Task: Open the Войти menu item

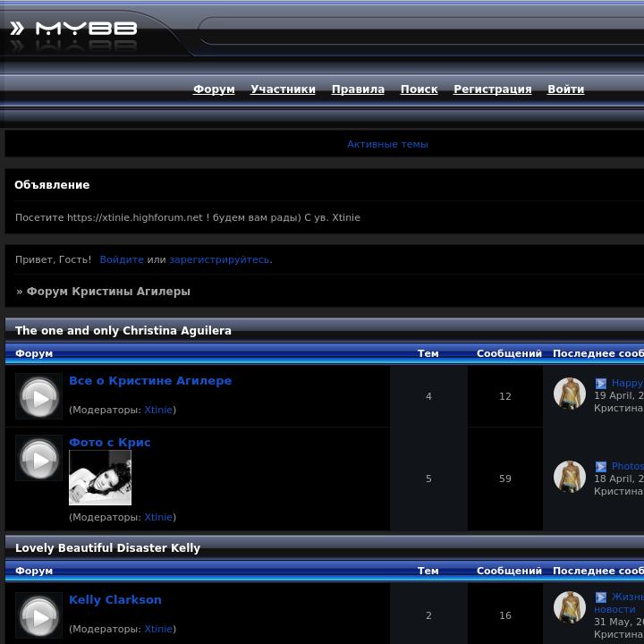Action: click(x=565, y=89)
